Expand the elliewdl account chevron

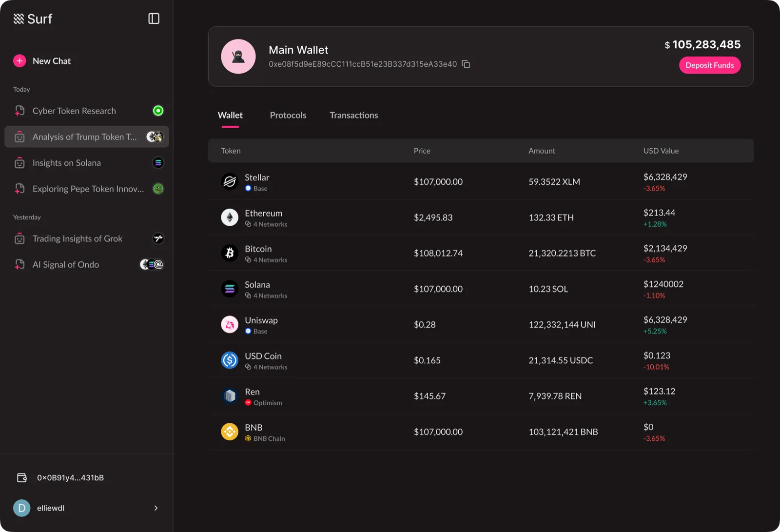click(x=156, y=508)
